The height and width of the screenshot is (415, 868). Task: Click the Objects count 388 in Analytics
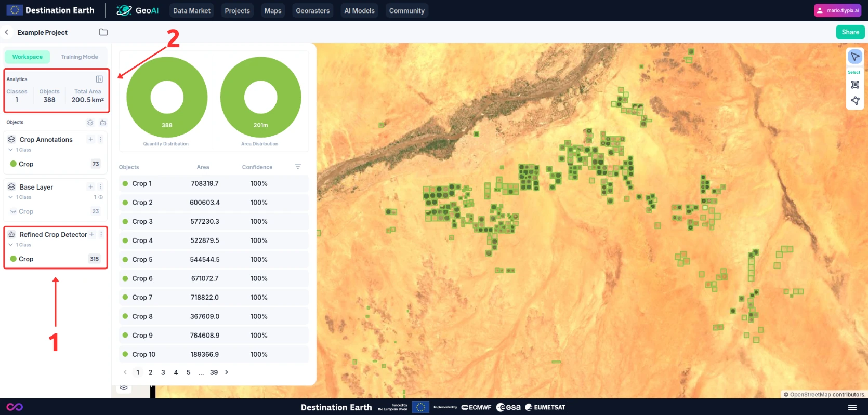pos(49,100)
